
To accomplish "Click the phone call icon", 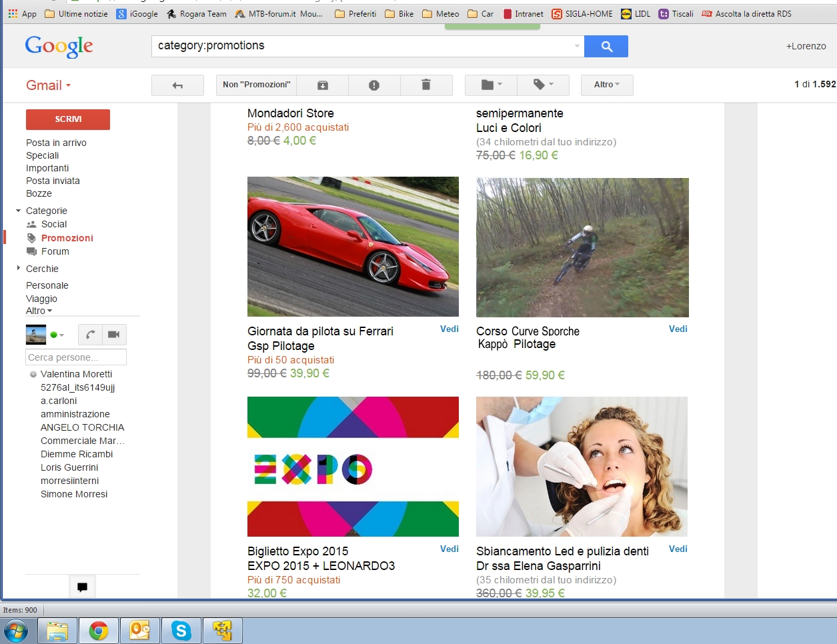I will pos(90,334).
